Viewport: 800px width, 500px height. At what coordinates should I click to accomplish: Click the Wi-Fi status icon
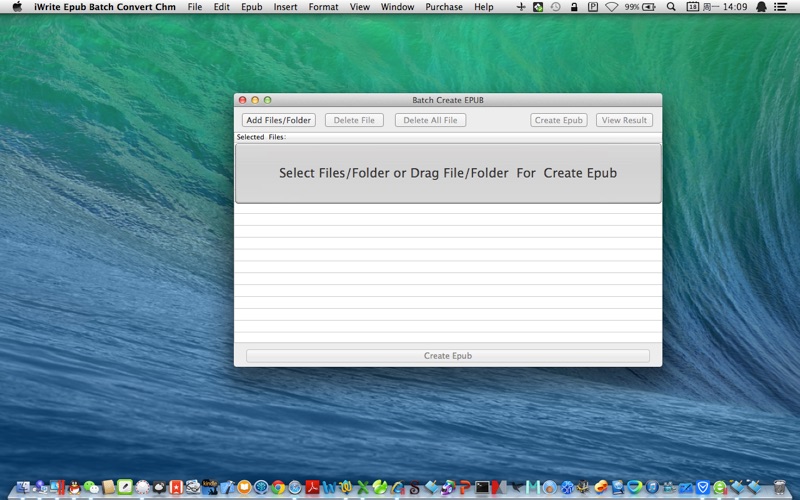pyautogui.click(x=612, y=7)
